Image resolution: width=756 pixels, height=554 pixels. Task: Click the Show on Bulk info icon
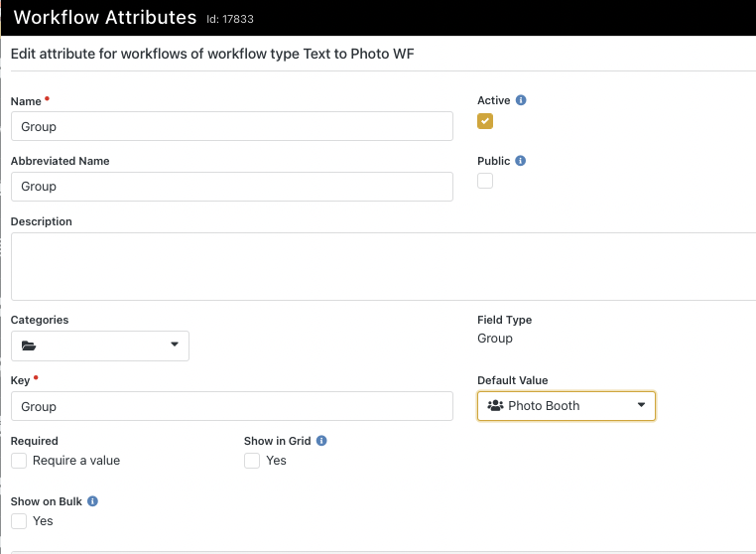point(92,501)
